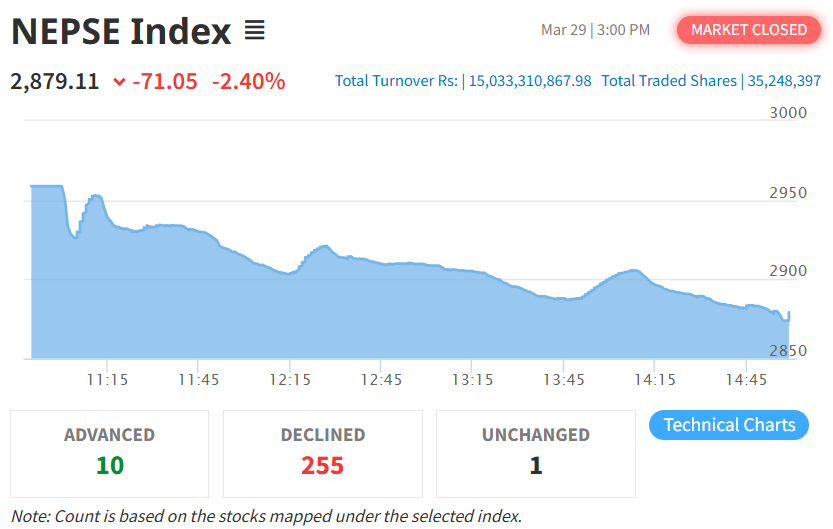Click the -2.40% percentage change text
The height and width of the screenshot is (529, 833).
248,81
